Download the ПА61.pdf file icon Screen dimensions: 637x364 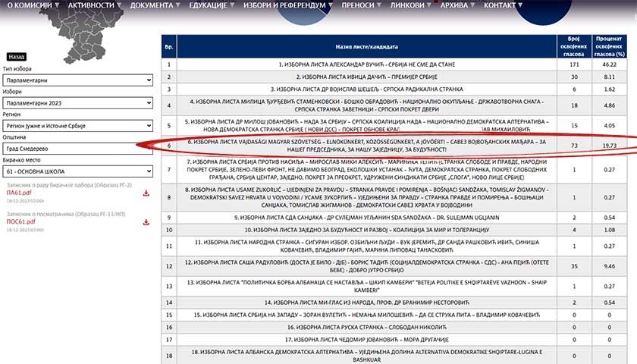(x=146, y=193)
